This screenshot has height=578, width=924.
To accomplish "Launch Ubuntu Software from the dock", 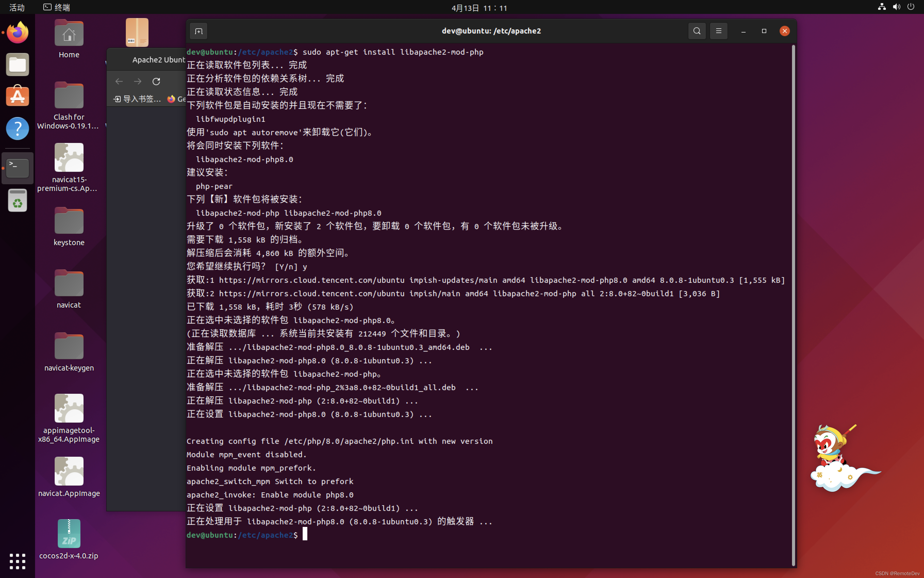I will click(x=18, y=96).
